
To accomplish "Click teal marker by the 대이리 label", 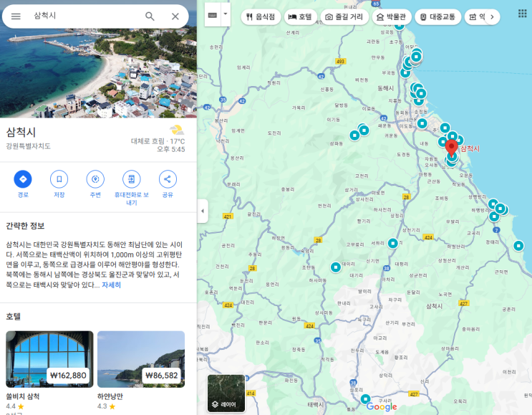I will [336, 267].
